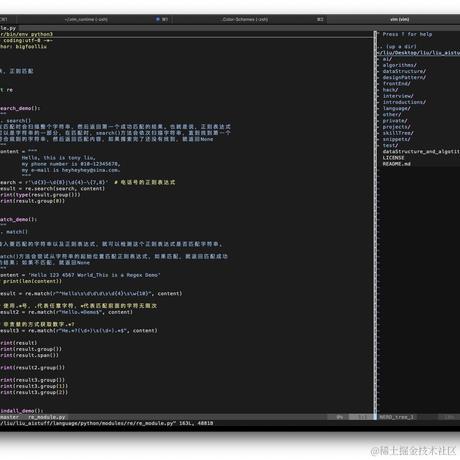The height and width of the screenshot is (460, 460).
Task: Place cursor on print(result.group(0)) line
Action: click(32, 201)
